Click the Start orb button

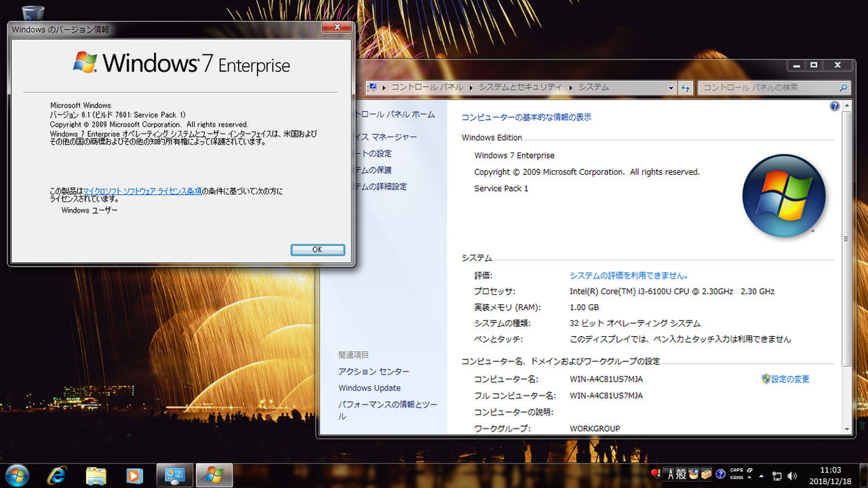pos(17,475)
